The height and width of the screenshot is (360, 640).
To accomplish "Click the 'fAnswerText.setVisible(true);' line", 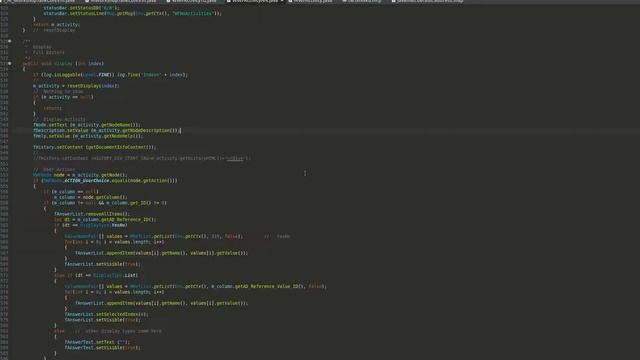I will (x=102, y=348).
